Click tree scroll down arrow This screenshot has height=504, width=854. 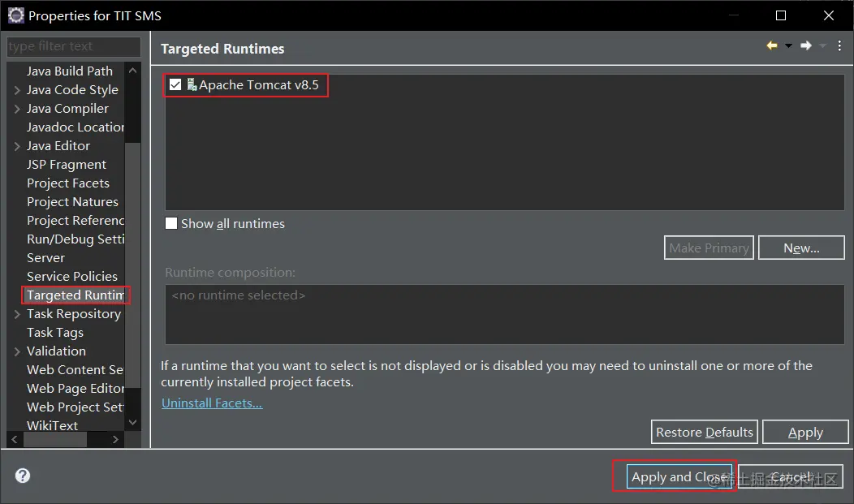(x=132, y=422)
